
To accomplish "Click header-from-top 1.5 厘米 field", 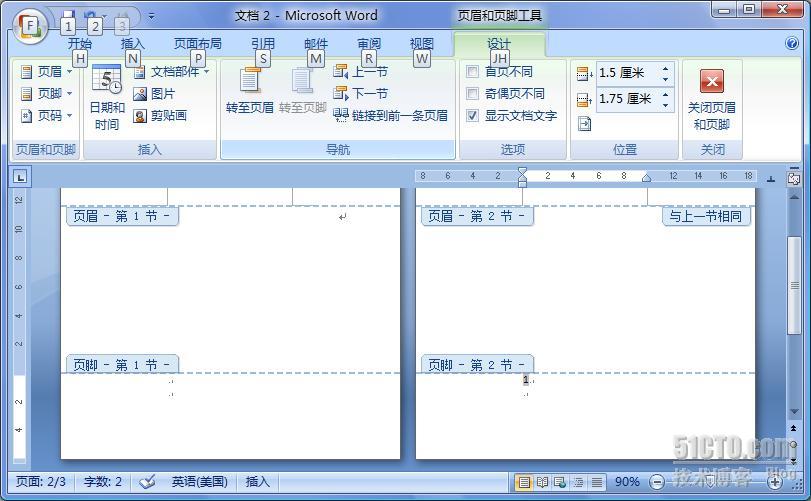I will [x=627, y=73].
